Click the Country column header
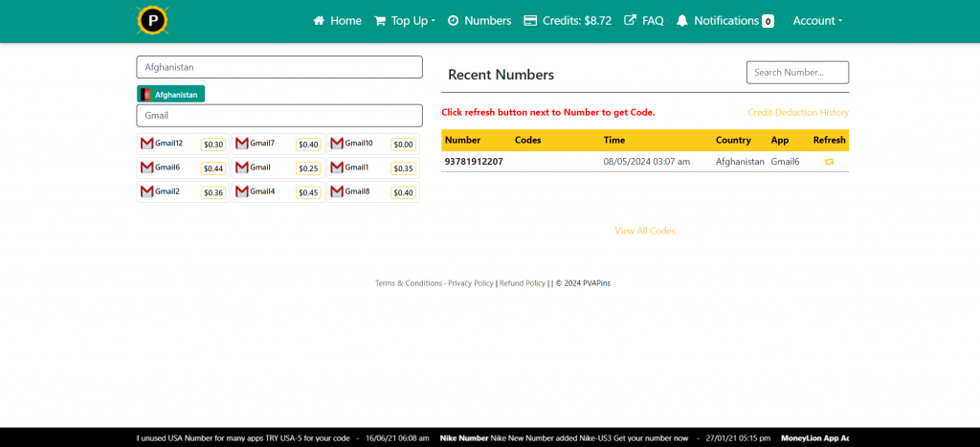The width and height of the screenshot is (980, 447). pos(734,140)
